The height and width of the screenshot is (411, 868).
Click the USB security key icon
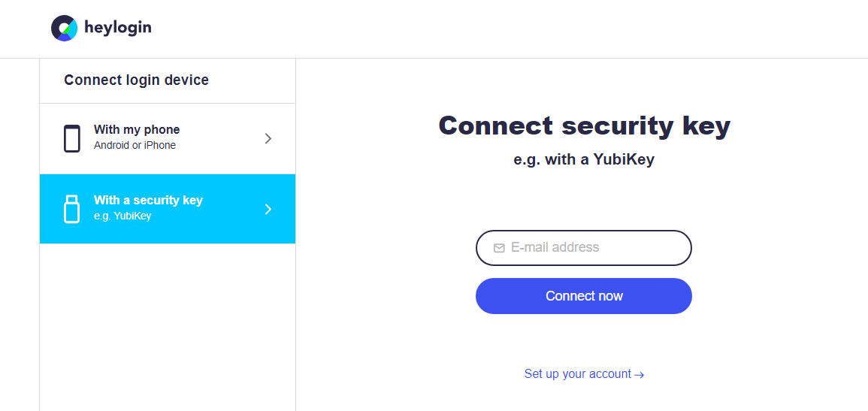[x=71, y=209]
